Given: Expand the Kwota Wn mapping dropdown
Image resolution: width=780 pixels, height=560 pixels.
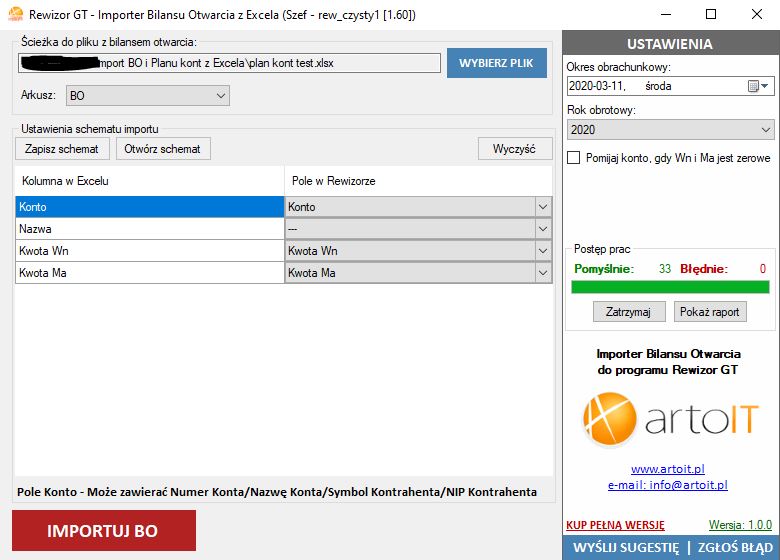Looking at the screenshot, I should pos(543,251).
